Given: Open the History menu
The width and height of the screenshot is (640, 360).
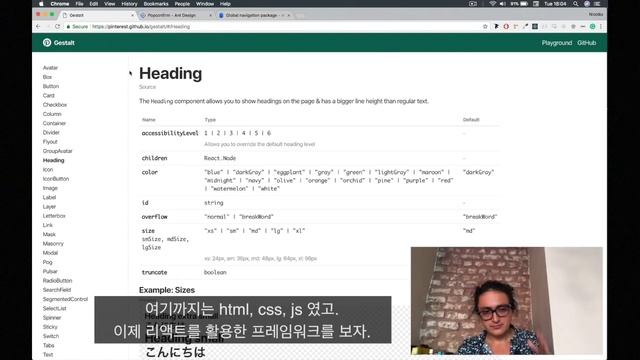Looking at the screenshot, I should pyautogui.click(x=129, y=4).
